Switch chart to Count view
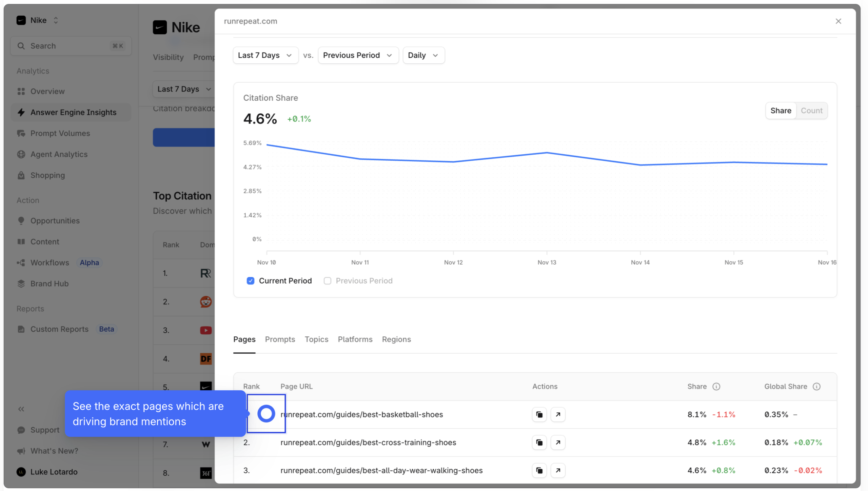Screen dimensions: 868x491 pos(811,111)
